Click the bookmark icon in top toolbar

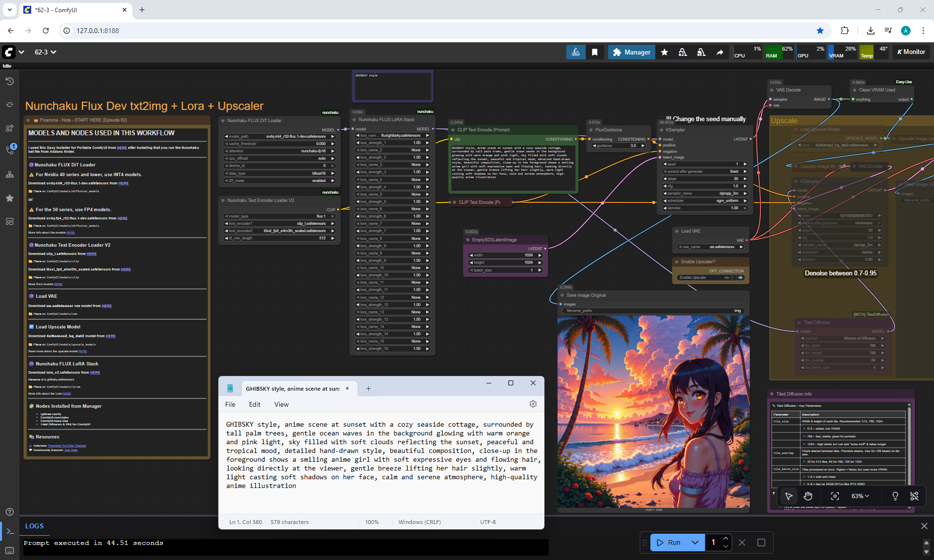pyautogui.click(x=594, y=52)
